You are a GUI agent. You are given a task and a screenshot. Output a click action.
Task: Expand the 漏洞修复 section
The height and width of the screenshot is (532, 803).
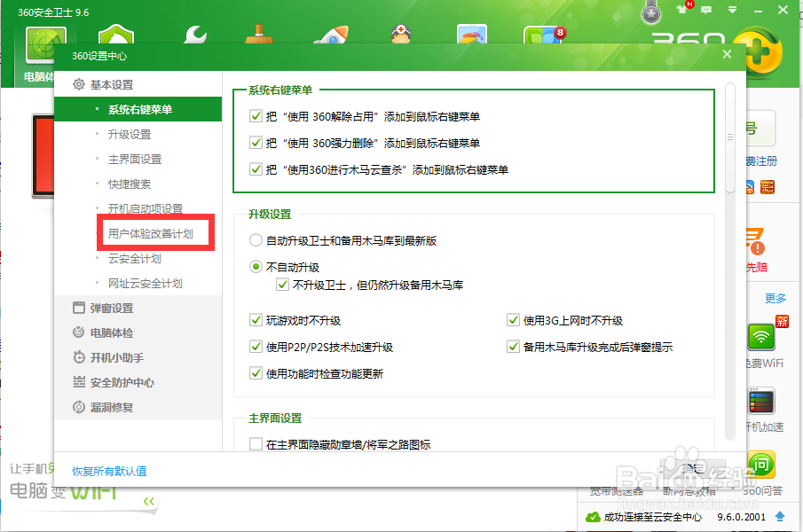[138, 407]
